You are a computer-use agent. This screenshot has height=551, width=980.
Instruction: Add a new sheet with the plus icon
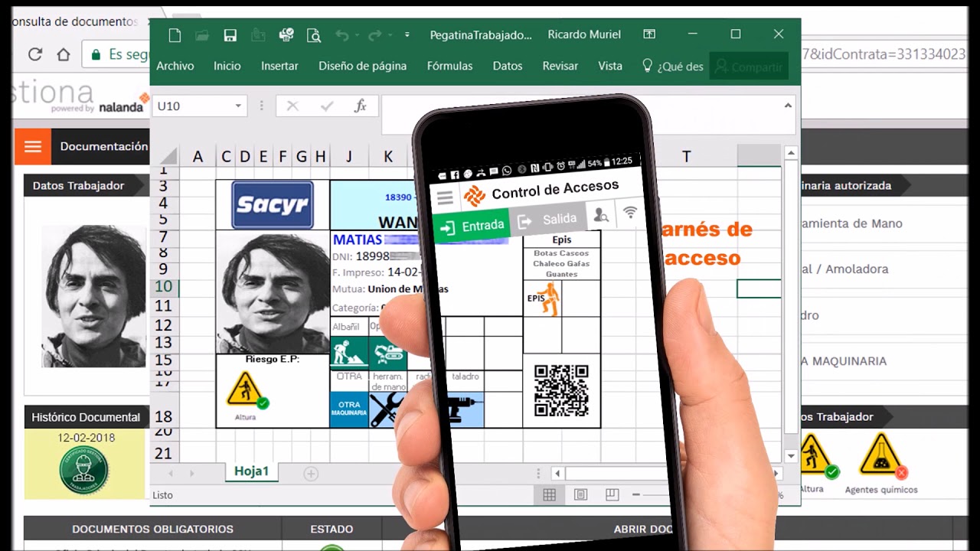[x=311, y=474]
